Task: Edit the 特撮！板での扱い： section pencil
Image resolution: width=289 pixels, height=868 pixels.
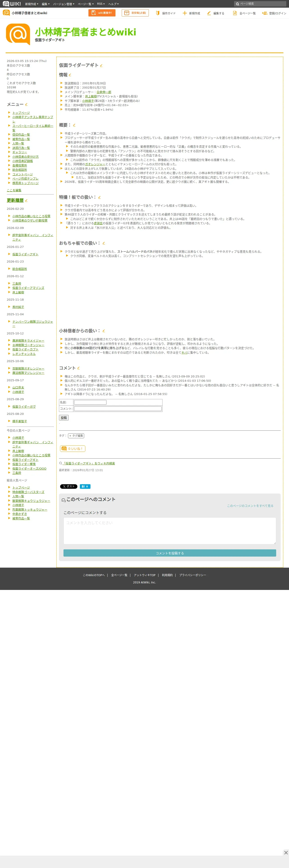Action: coord(99,197)
